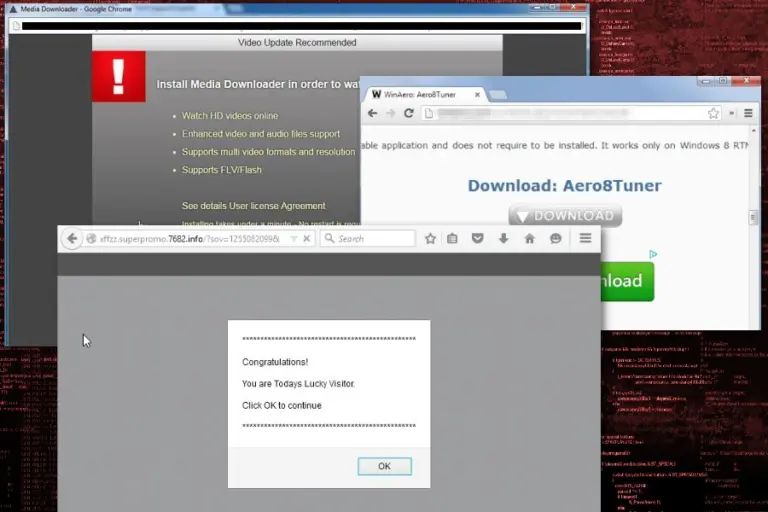Show Firefox bookmarks list icon
Screen dimensions: 768x512
452,239
